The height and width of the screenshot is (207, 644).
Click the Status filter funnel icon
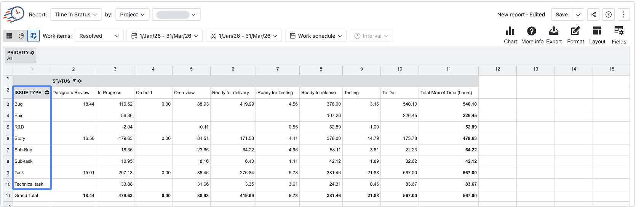(x=74, y=81)
